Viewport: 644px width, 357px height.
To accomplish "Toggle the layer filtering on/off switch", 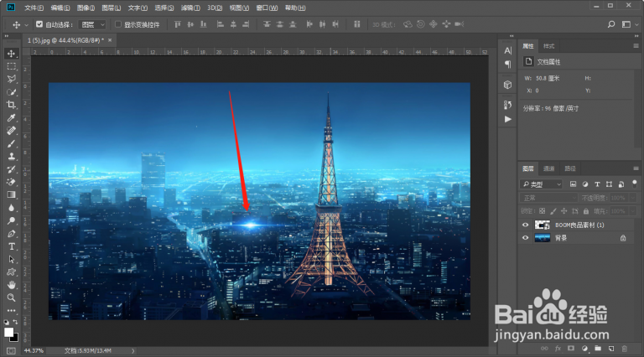I will coord(635,183).
